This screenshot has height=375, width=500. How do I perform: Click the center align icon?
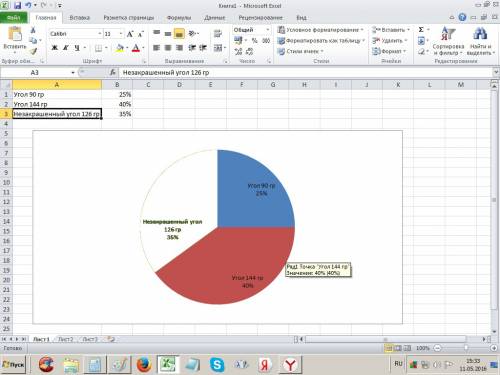click(x=168, y=48)
